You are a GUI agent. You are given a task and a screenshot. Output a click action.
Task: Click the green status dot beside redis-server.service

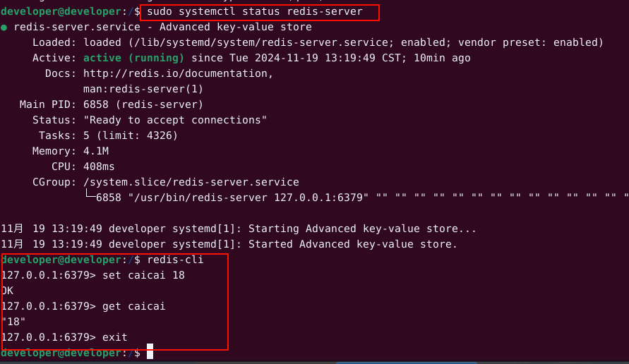(x=4, y=28)
